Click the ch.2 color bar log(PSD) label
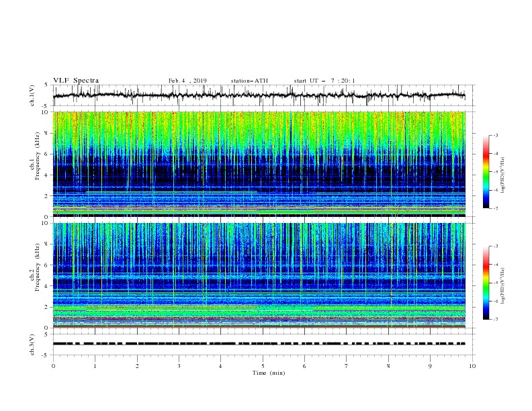 click(502, 286)
